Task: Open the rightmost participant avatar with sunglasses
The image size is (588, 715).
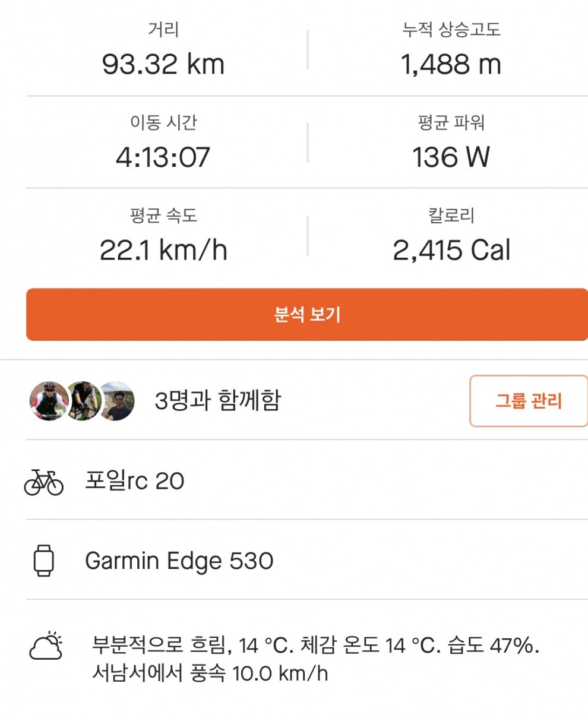Action: 117,401
